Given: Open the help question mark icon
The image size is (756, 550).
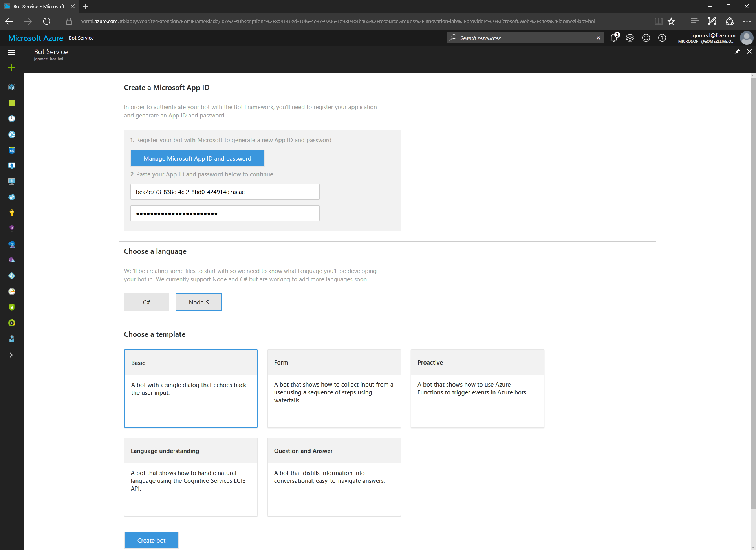Looking at the screenshot, I should (x=662, y=38).
